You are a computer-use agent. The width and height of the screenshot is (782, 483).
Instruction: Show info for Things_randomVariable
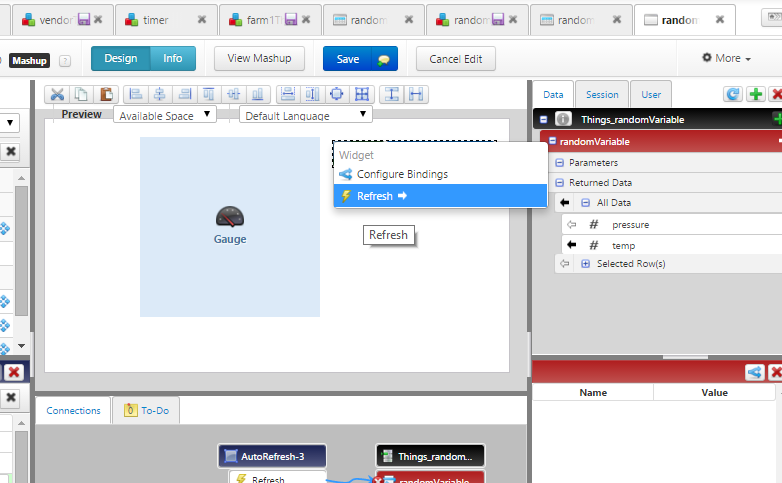point(563,119)
